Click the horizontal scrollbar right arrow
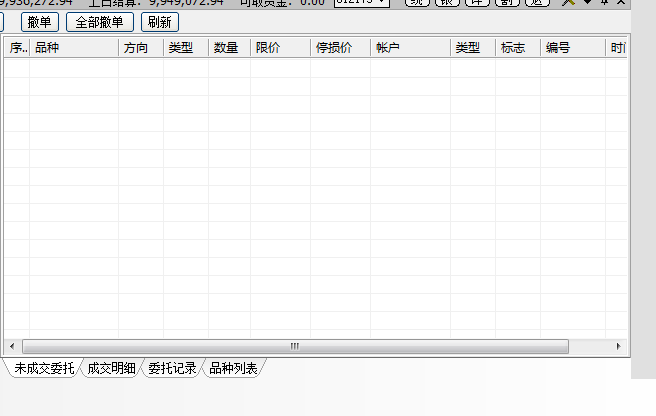This screenshot has width=656, height=416. [620, 346]
